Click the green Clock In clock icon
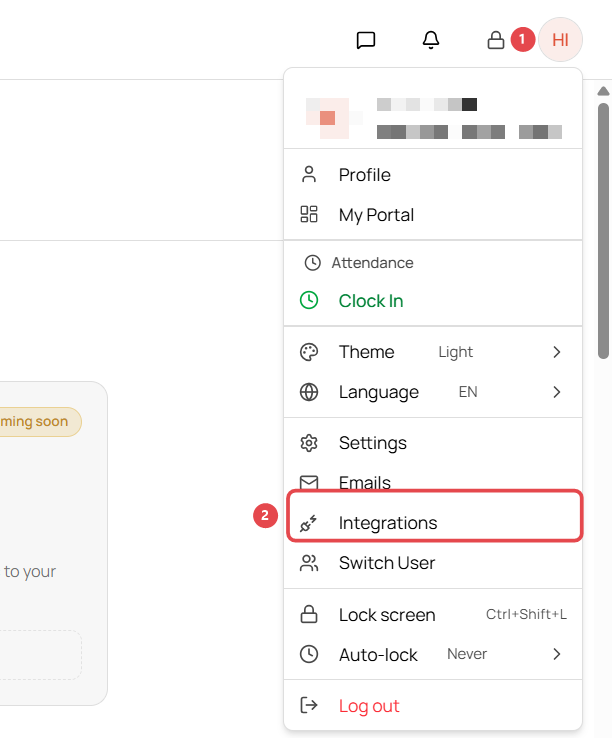The height and width of the screenshot is (738, 612). [309, 300]
